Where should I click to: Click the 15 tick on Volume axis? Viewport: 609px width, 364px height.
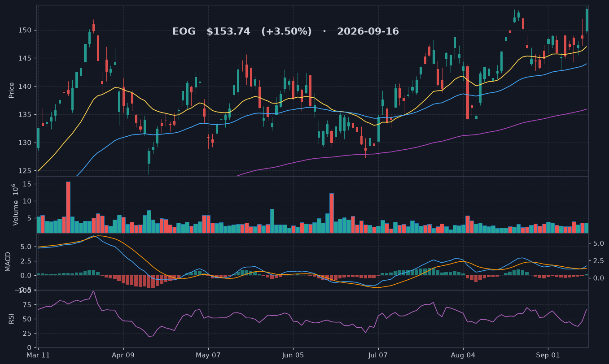click(27, 184)
